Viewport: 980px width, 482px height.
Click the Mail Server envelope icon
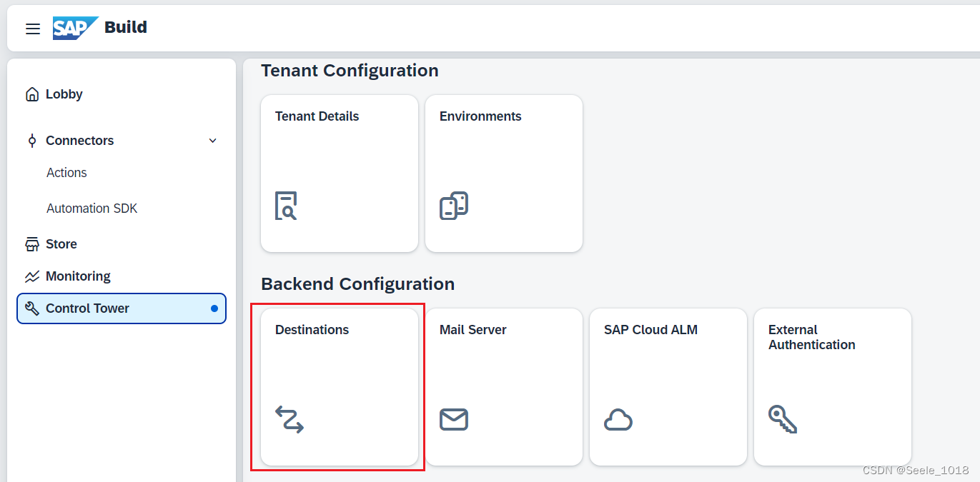(454, 419)
